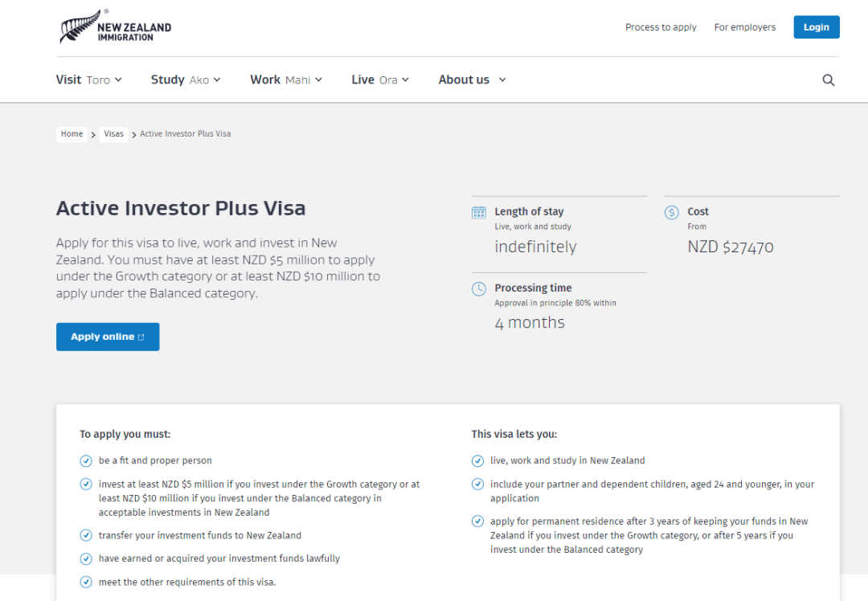Screen dimensions: 868x601
Task: Expand the Study Ako dropdown menu
Action: [185, 80]
